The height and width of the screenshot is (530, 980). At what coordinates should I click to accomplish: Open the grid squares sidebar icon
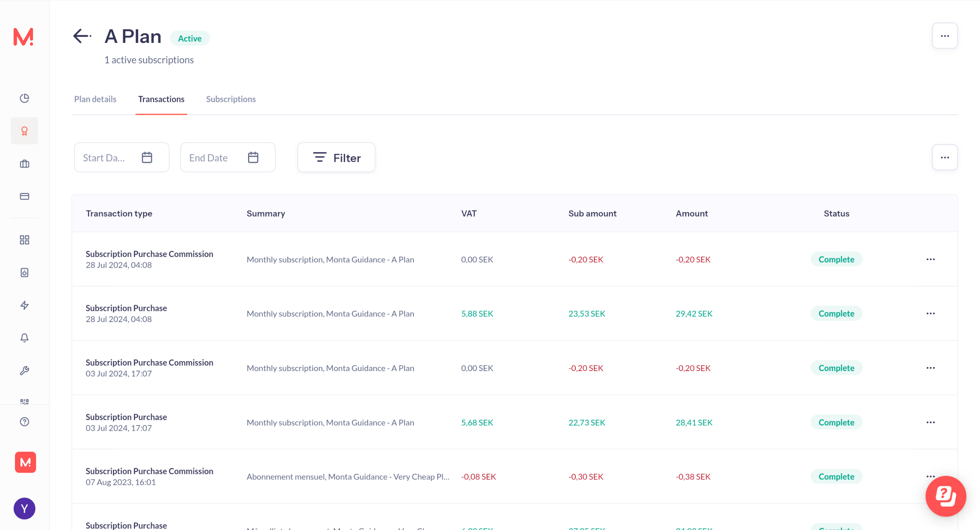point(24,240)
